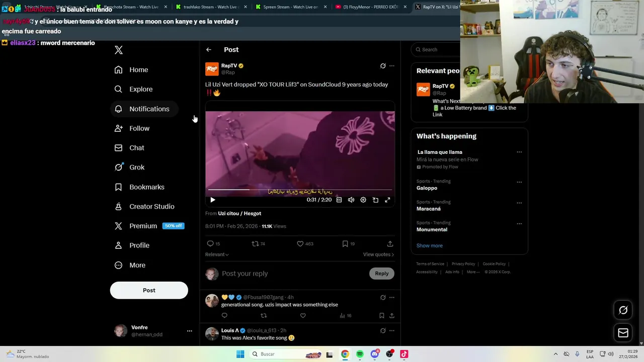Toggle picture-in-picture mode for video
This screenshot has width=644, height=362.
[375, 200]
